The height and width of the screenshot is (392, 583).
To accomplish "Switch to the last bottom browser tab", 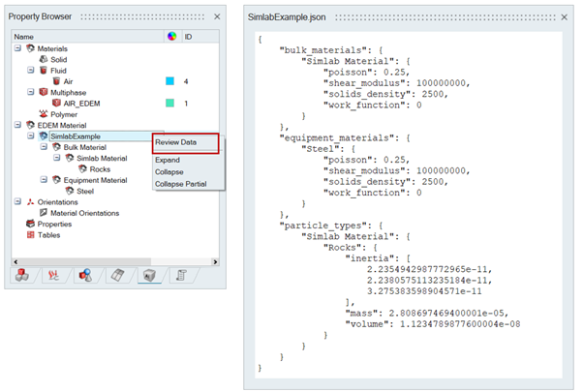I will (180, 276).
